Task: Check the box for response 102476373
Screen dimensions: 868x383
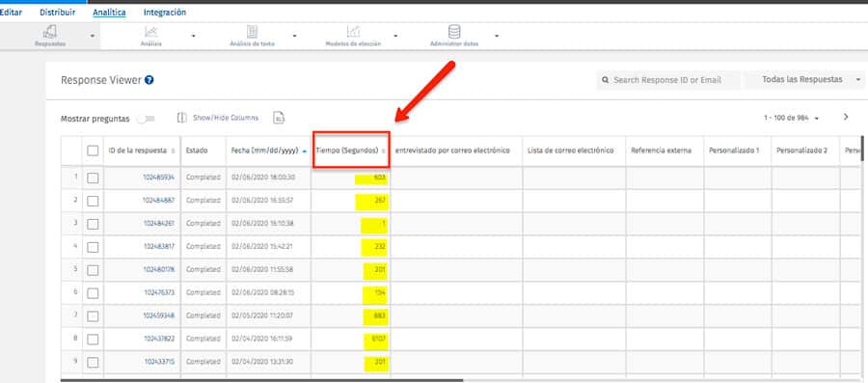Action: tap(93, 292)
